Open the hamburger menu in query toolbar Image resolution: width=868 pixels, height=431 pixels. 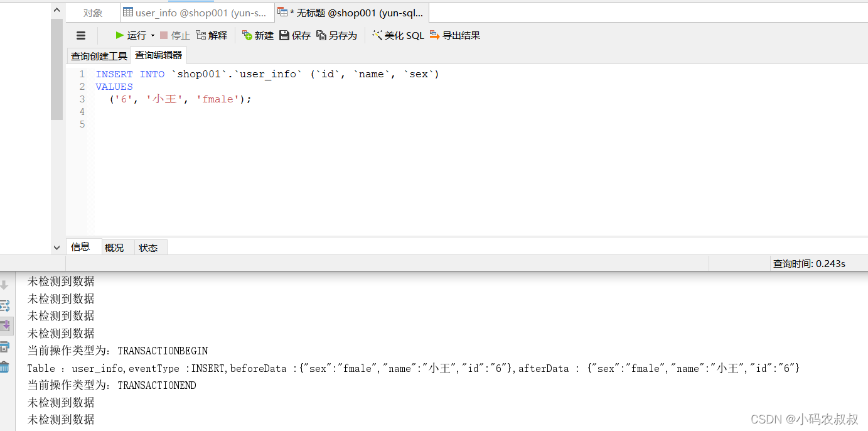click(80, 36)
